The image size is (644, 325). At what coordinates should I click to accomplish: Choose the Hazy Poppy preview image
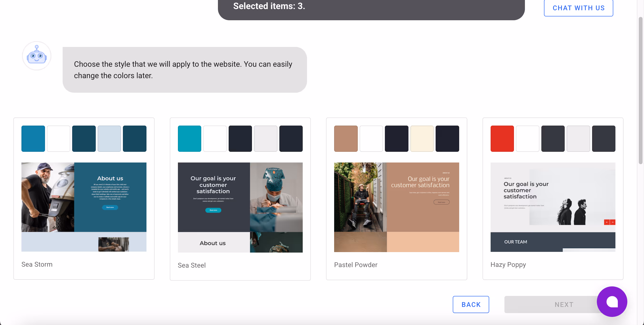pos(553,207)
